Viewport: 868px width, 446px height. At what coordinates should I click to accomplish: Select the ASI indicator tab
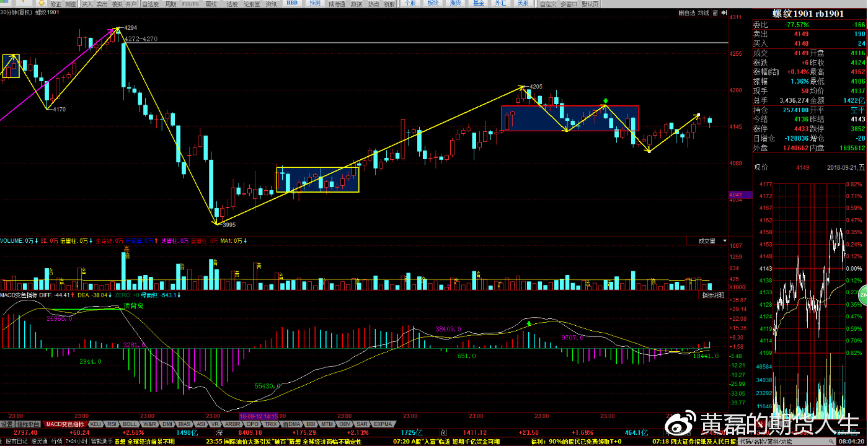(201, 424)
